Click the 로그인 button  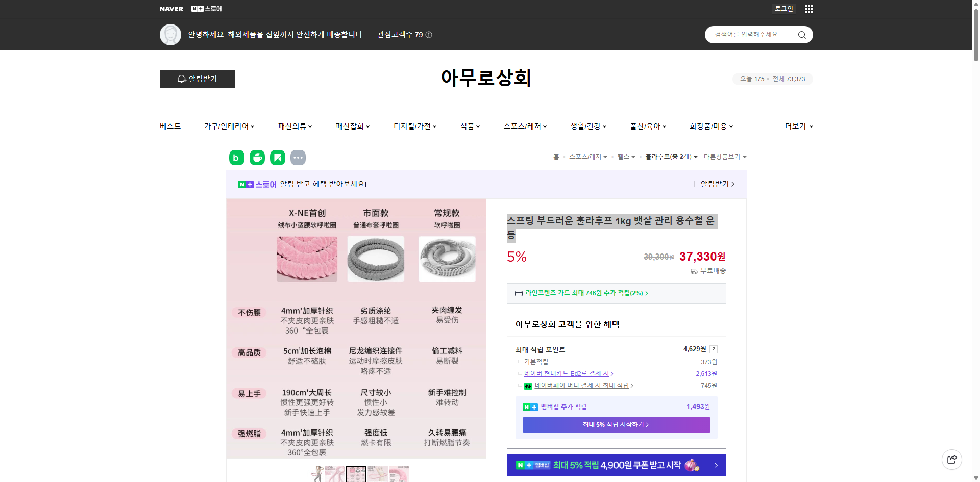[x=783, y=9]
